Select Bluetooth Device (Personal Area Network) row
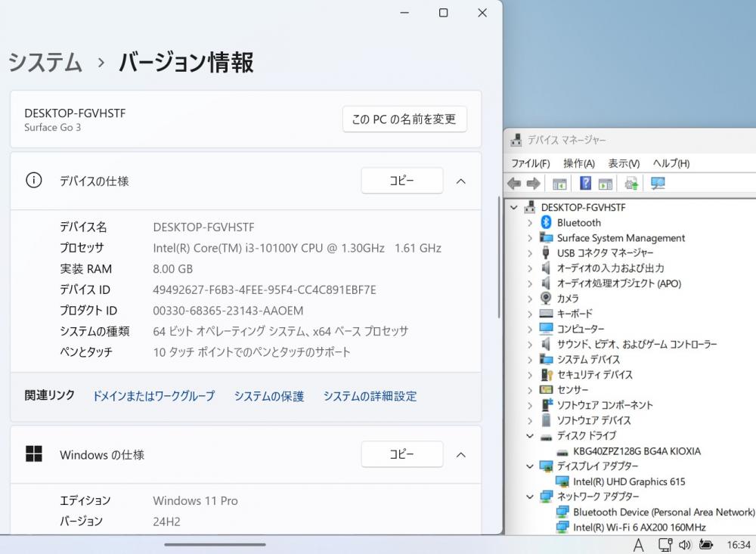756x554 pixels. [664, 512]
